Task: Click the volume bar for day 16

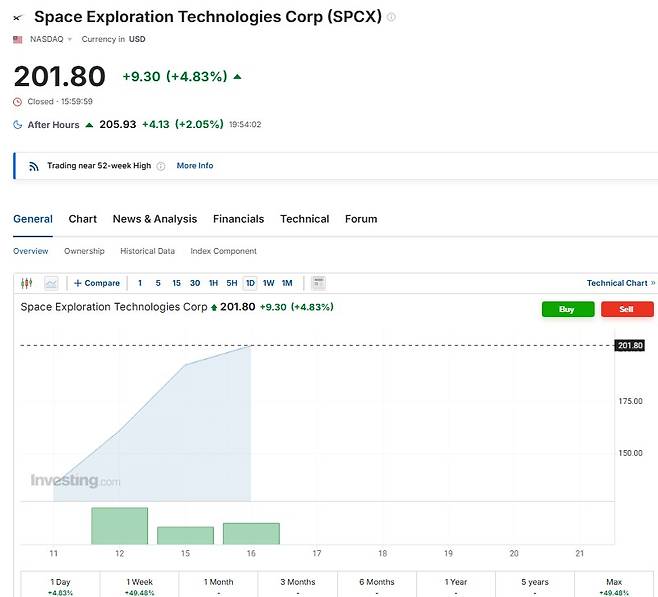Action: tap(251, 534)
